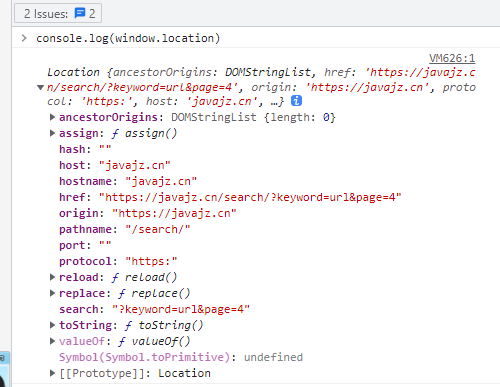This screenshot has height=387, width=500.
Task: Click the protocol: "https:" row
Action: coord(118,261)
